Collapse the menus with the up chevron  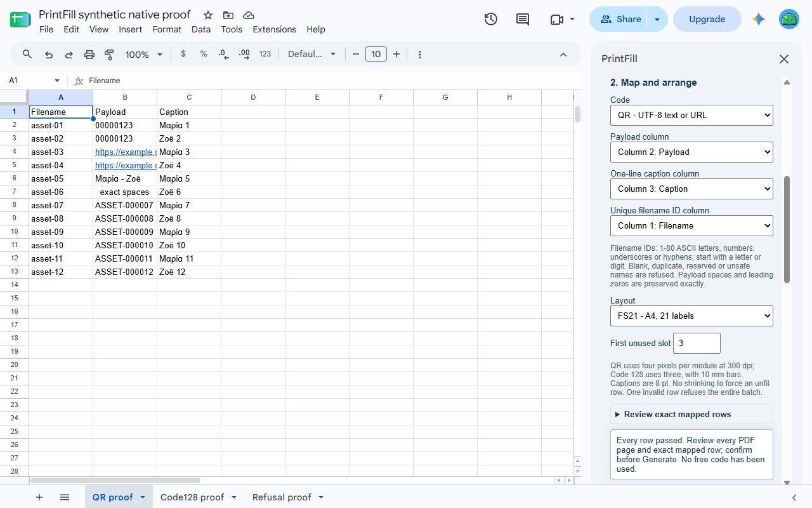coord(563,55)
